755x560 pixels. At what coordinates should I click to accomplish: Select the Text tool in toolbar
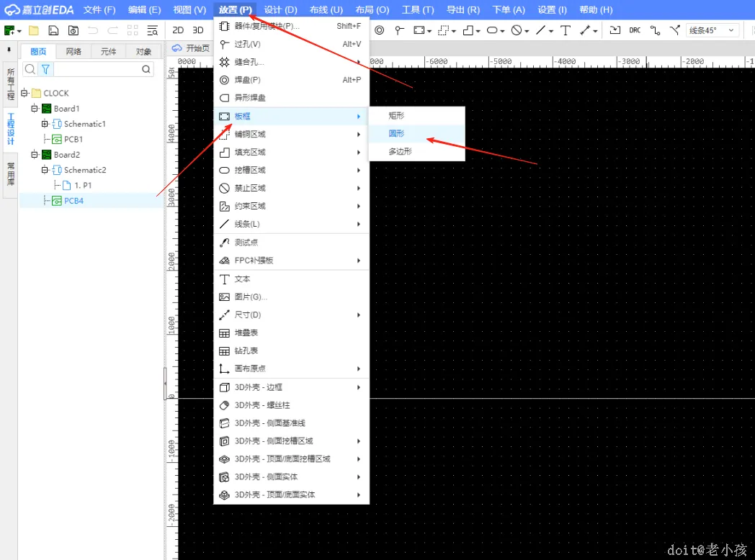[x=566, y=30]
